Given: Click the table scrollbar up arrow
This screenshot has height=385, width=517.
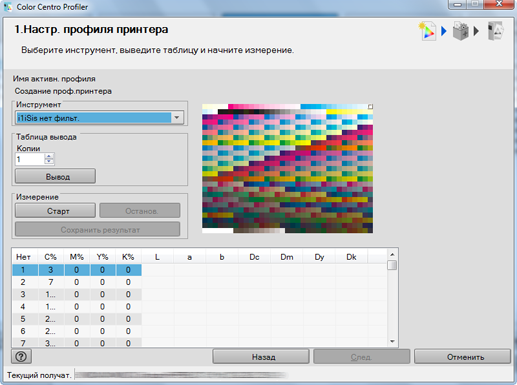Looking at the screenshot, I should (x=392, y=254).
